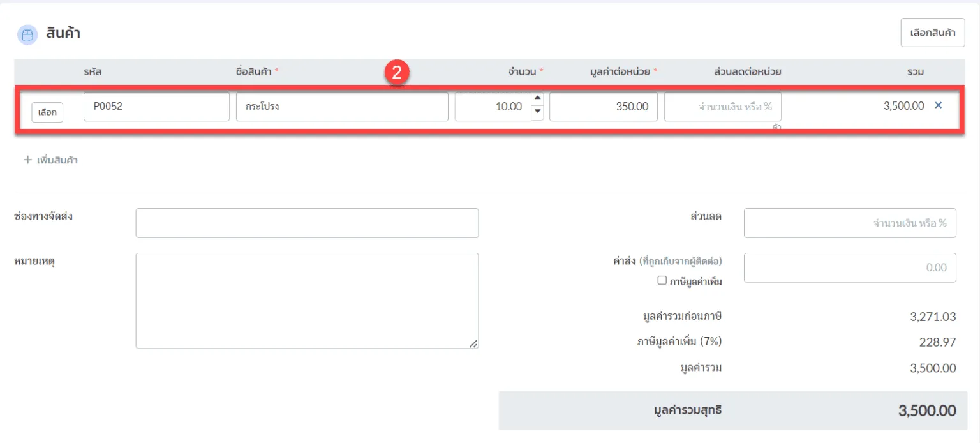Click the product name field containing กระโปรง

pos(342,107)
